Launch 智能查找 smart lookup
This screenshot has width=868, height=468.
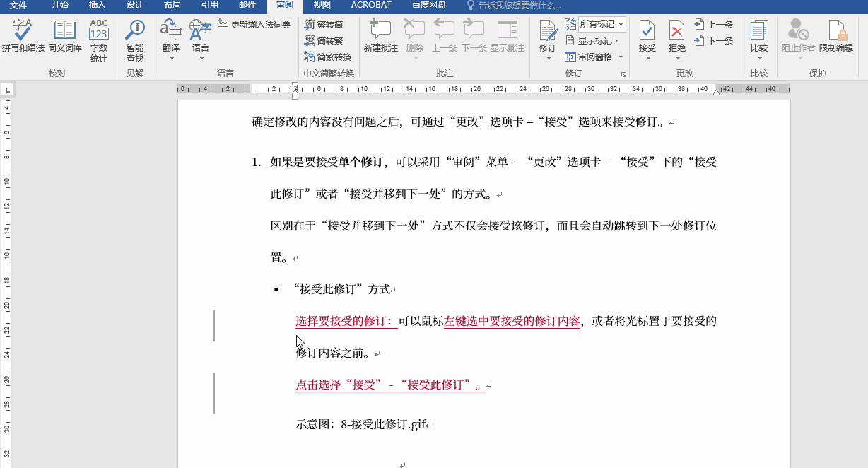pyautogui.click(x=134, y=39)
